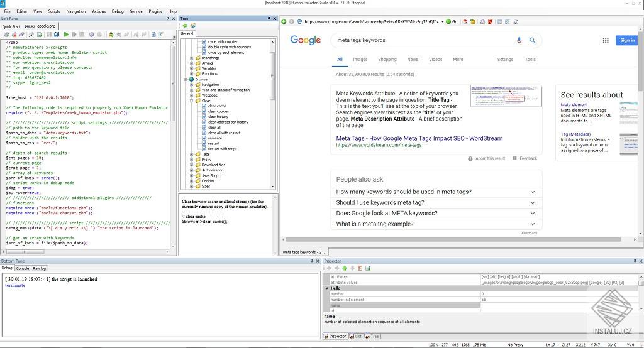Reload the page with the browser refresh icon
This screenshot has width=644, height=348.
(x=299, y=22)
